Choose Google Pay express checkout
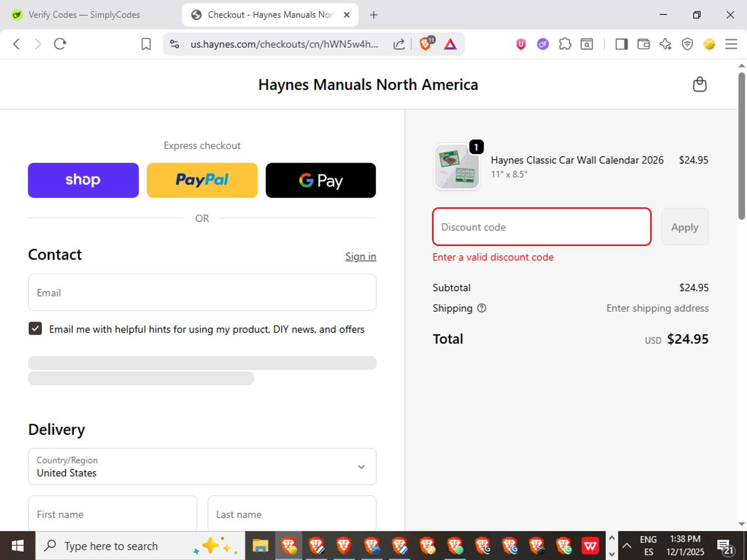747x560 pixels. click(321, 180)
